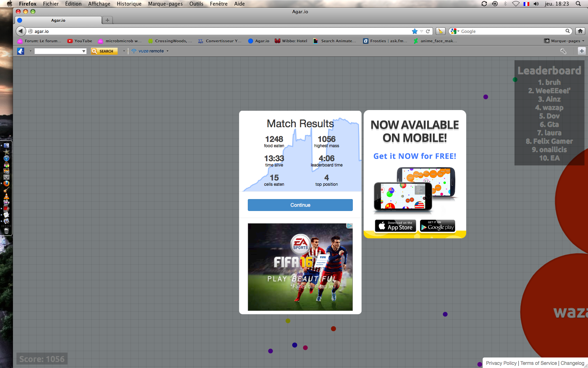Open the dropdown next to the SEARCH button
Image resolution: width=588 pixels, height=368 pixels.
point(124,51)
